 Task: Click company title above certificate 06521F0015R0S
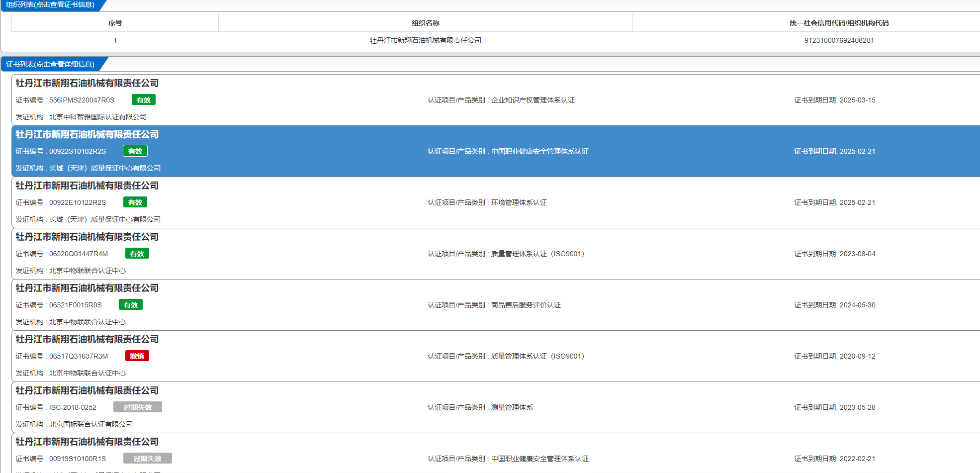click(x=87, y=288)
